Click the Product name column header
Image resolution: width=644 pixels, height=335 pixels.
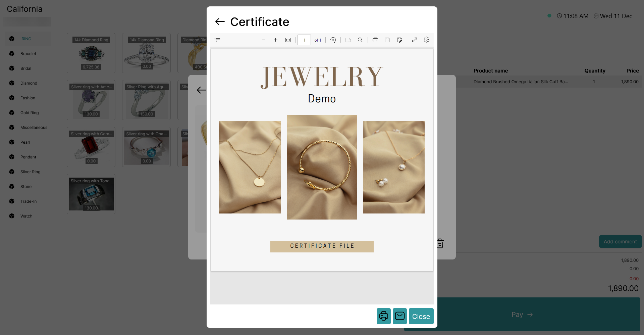tap(490, 71)
